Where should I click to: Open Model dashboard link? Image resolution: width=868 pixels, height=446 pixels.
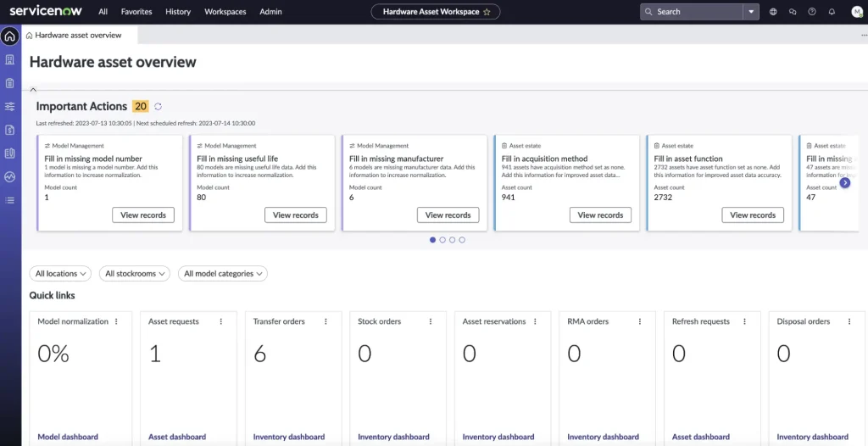pos(68,438)
